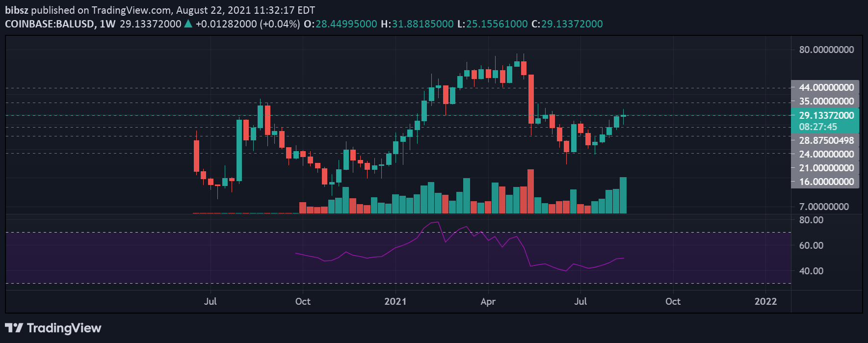Click the RSI 40.00 axis label
868x343 pixels.
811,271
